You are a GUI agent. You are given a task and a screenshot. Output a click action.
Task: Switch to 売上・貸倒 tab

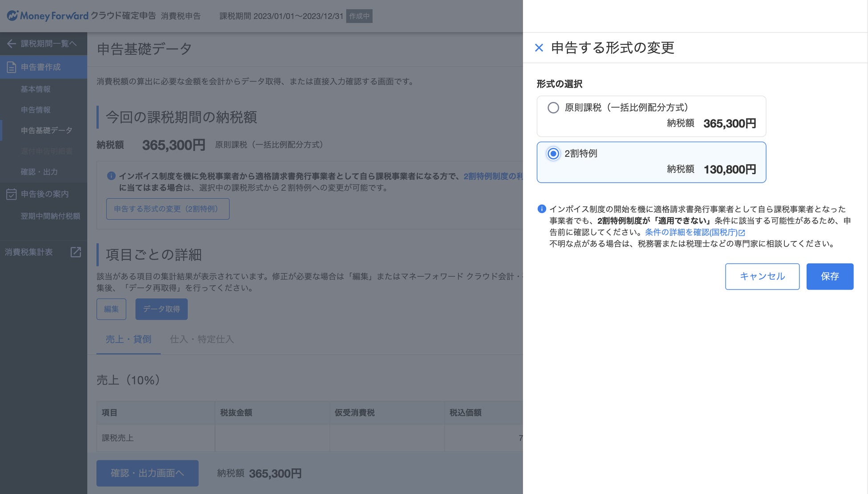(128, 339)
